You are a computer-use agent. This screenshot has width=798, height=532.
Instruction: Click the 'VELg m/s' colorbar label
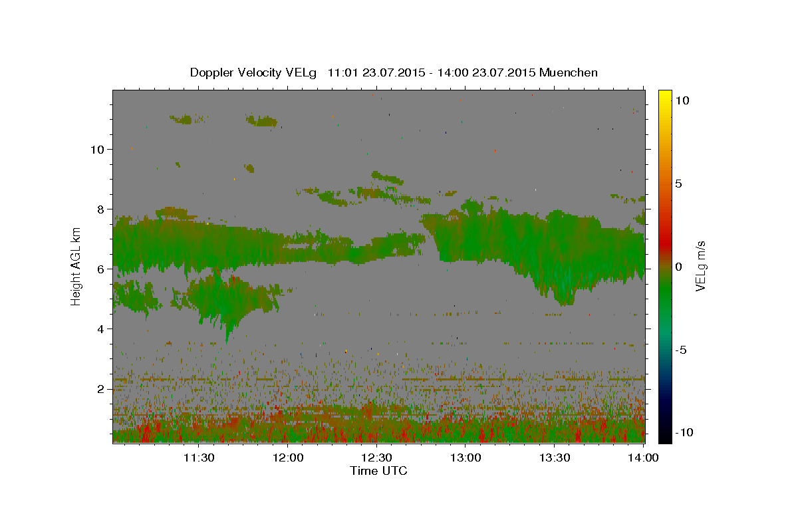coord(700,266)
